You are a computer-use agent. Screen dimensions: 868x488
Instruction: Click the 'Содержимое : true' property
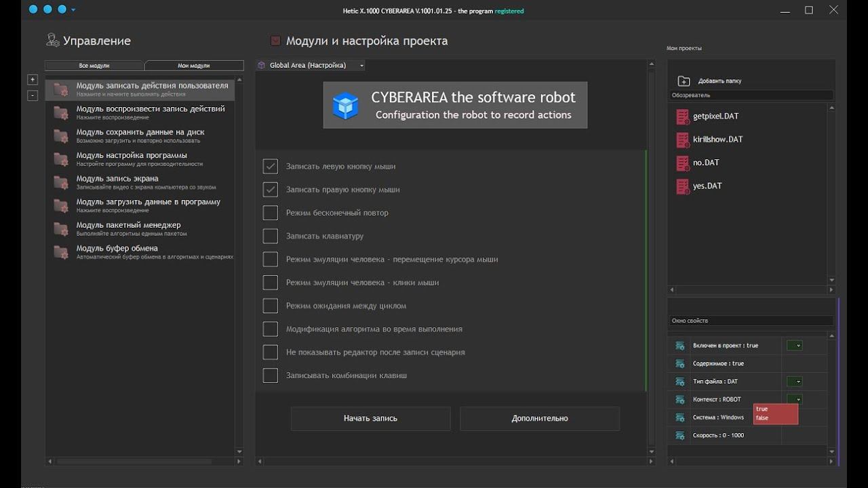coord(718,364)
